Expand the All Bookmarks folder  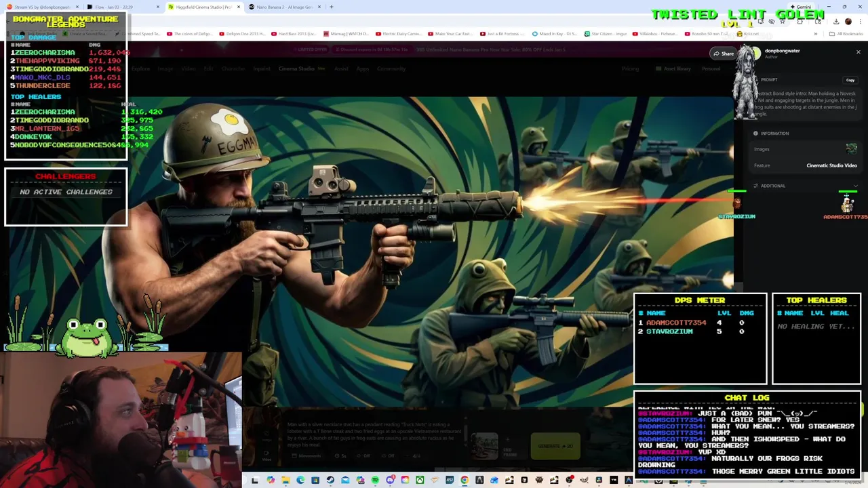(x=846, y=33)
